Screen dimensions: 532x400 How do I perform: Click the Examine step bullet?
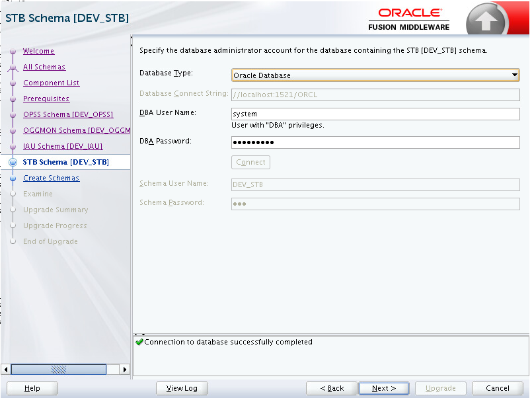click(13, 194)
